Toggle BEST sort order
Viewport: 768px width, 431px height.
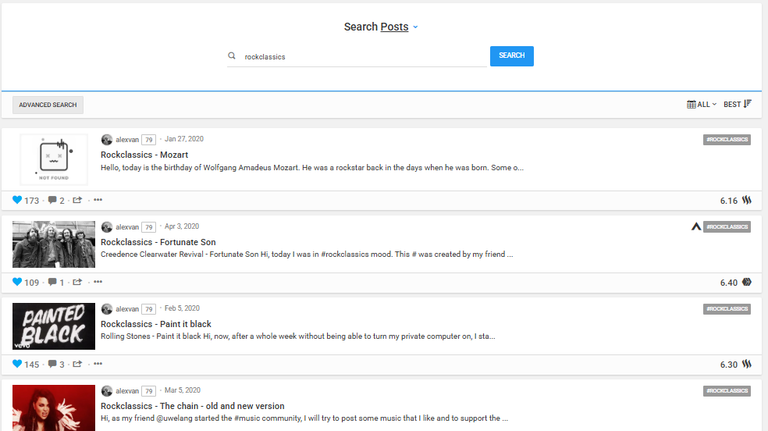point(737,104)
